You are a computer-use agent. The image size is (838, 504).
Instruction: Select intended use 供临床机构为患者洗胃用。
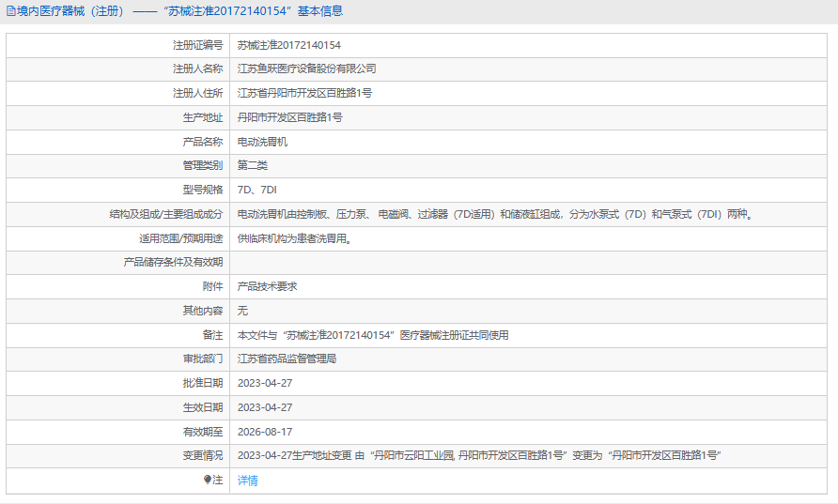(294, 238)
